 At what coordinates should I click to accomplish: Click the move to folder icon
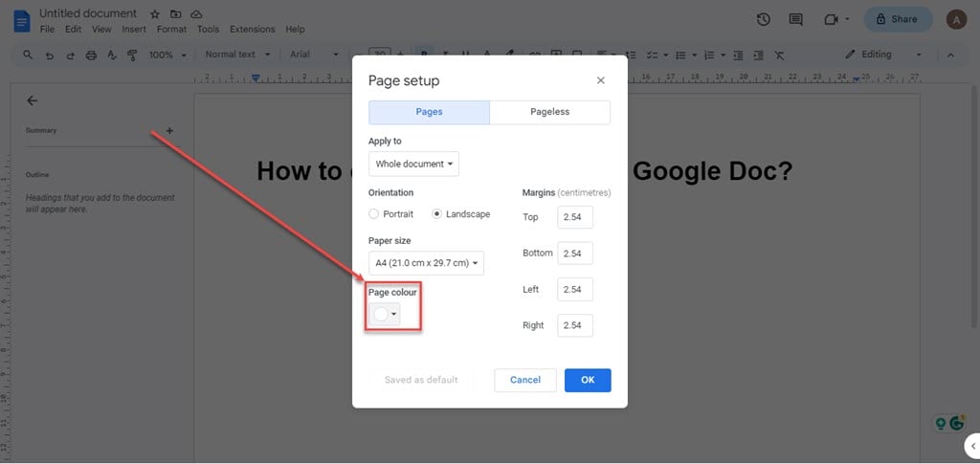coord(176,13)
